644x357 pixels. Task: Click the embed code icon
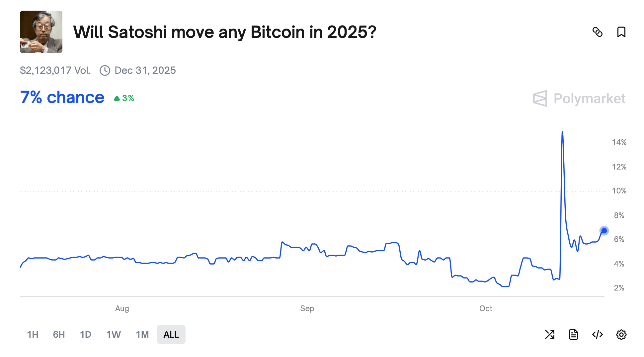[x=598, y=335]
